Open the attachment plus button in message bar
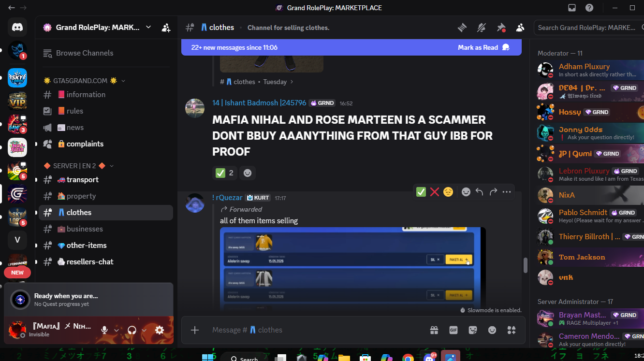This screenshot has width=644, height=361. 195,330
